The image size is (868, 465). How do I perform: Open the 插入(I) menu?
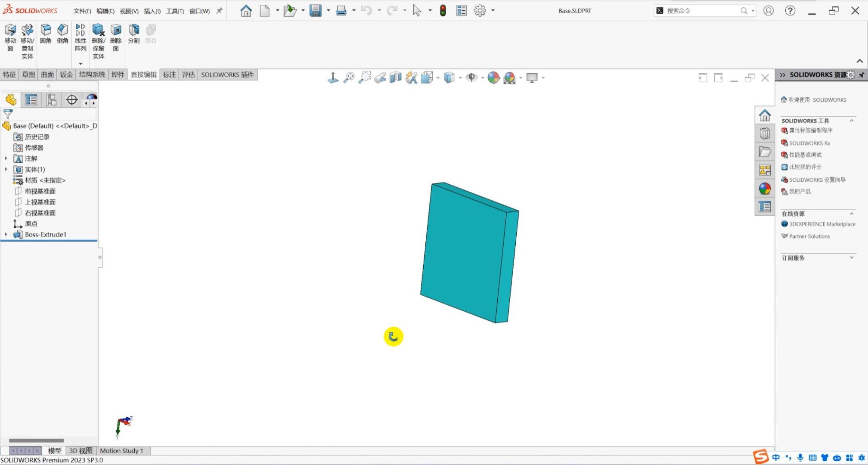[152, 11]
